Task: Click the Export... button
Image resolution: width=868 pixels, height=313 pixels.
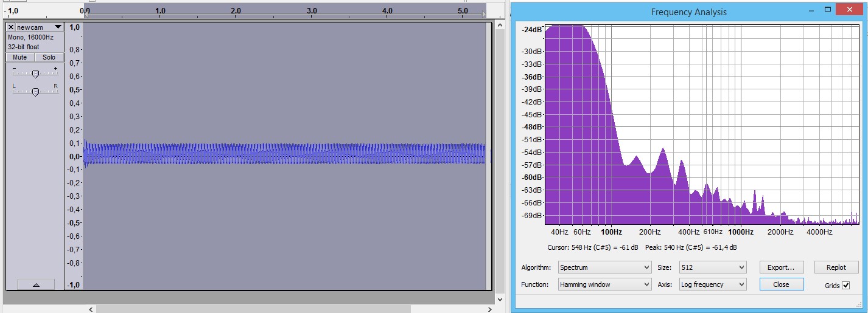Action: (x=781, y=267)
